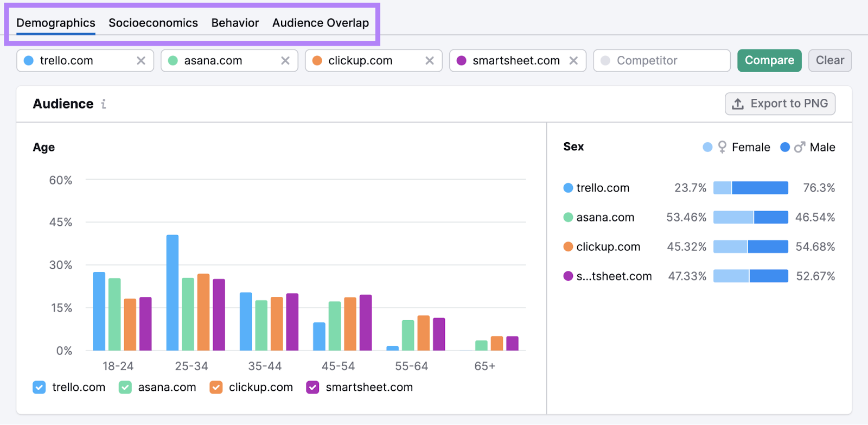Remove asana.com using the X icon
Screen dimensions: 868x425
[285, 61]
